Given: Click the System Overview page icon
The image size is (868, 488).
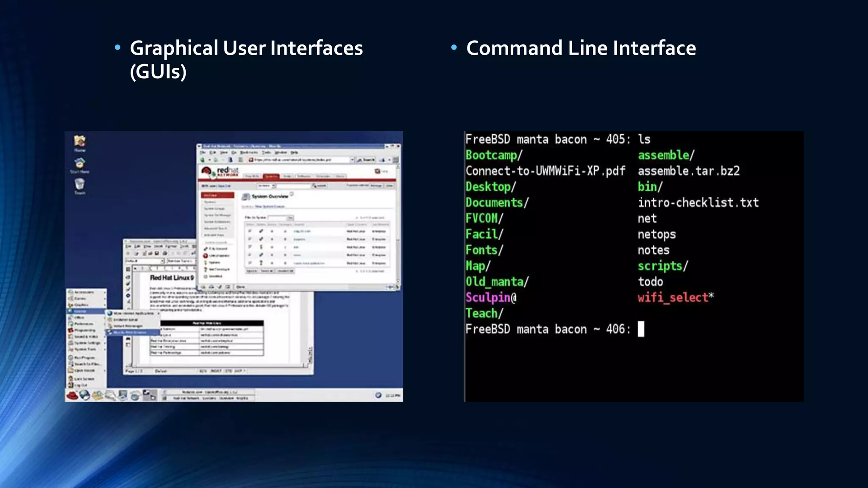Looking at the screenshot, I should click(245, 197).
